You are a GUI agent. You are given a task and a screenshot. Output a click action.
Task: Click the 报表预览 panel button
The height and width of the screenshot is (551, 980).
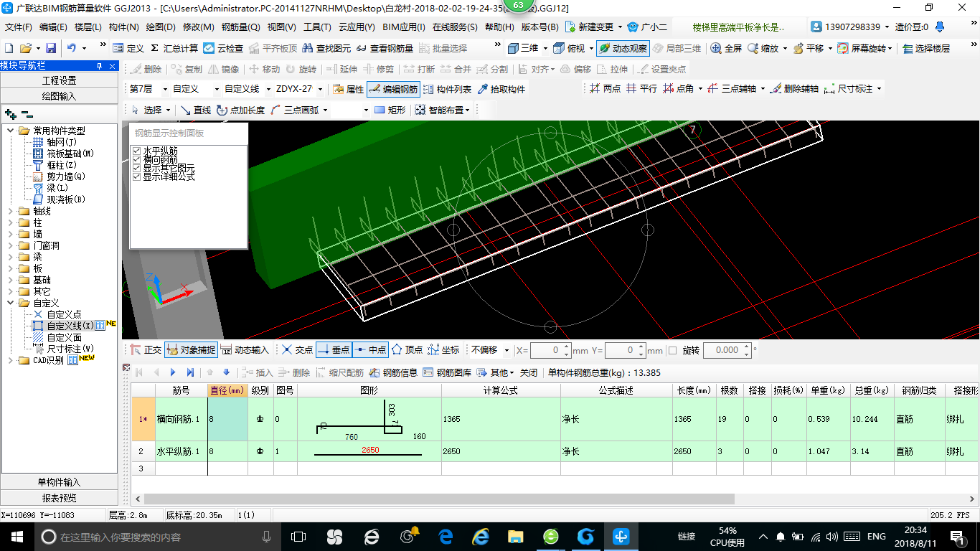[x=59, y=498]
